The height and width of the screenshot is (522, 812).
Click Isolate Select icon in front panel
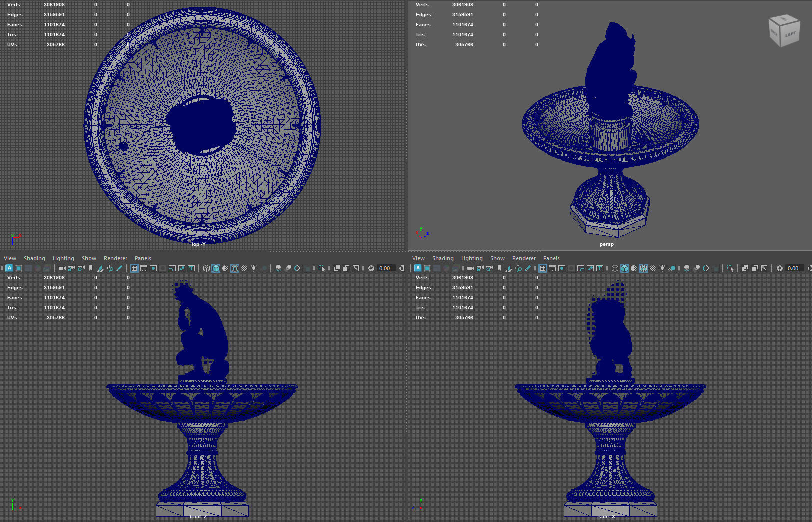point(322,268)
